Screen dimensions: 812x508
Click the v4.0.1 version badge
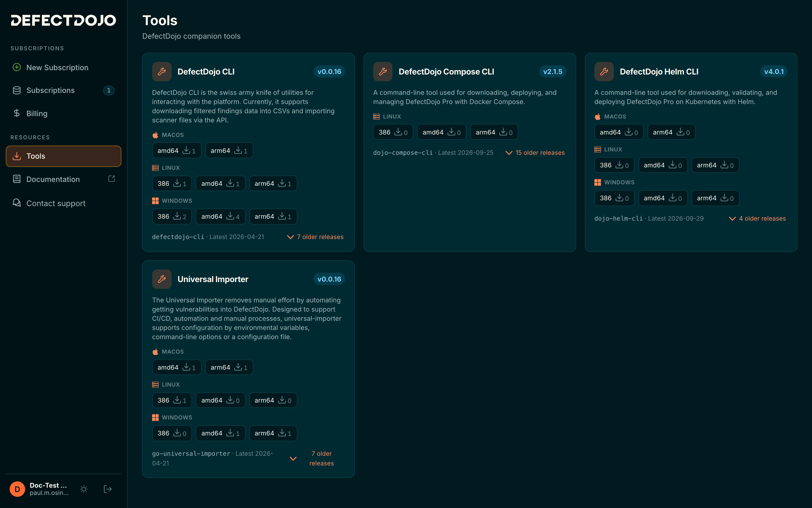(774, 72)
